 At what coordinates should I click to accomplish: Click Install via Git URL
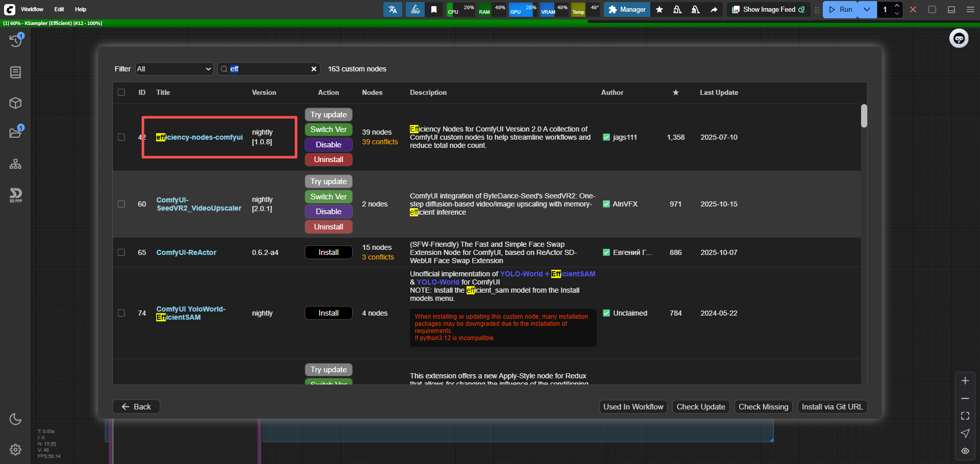[x=832, y=406]
